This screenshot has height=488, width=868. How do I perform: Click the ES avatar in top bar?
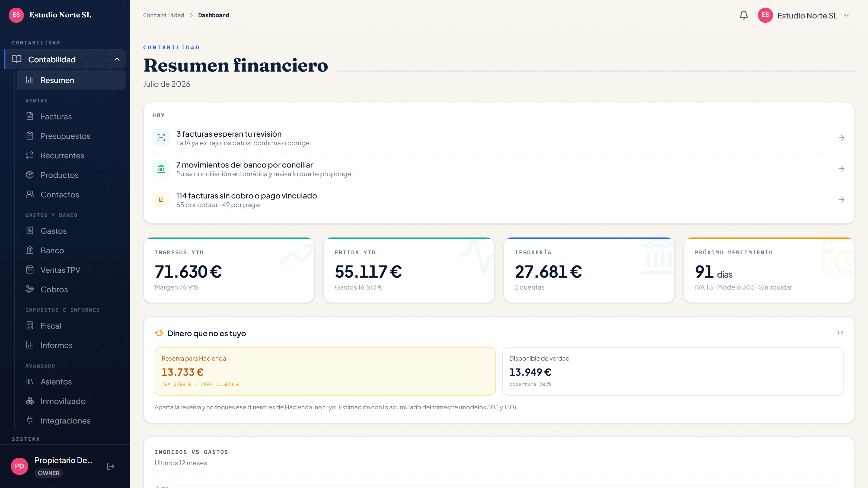[765, 15]
